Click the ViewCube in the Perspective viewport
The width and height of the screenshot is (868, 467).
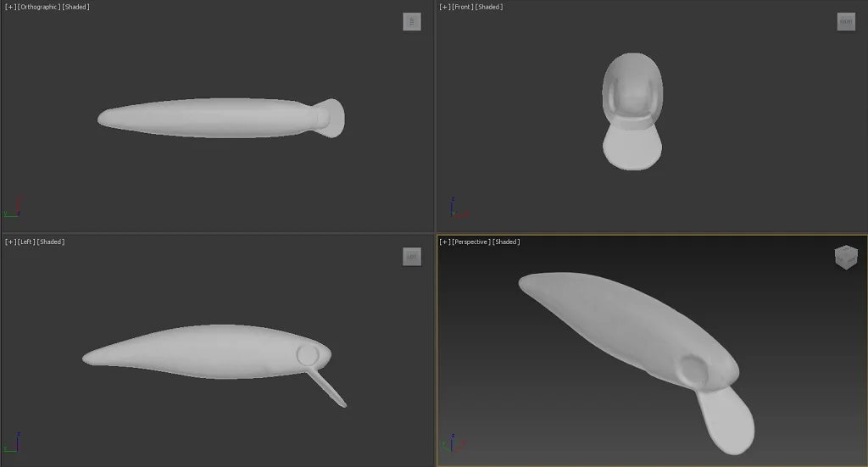coord(846,258)
